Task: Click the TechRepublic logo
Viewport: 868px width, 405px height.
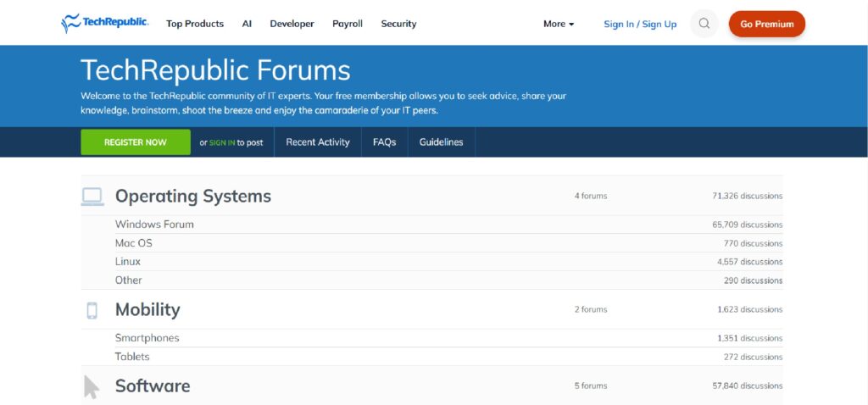Action: (104, 24)
